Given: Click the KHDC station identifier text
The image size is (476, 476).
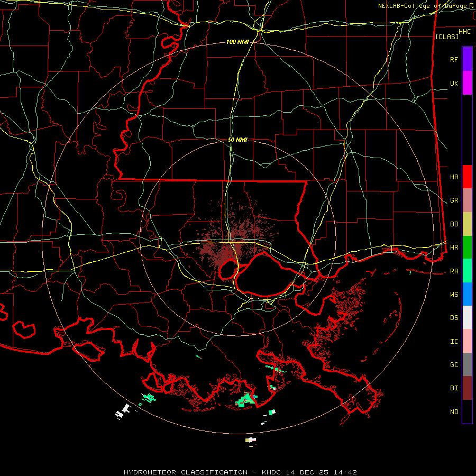Looking at the screenshot, I should pos(271,472).
